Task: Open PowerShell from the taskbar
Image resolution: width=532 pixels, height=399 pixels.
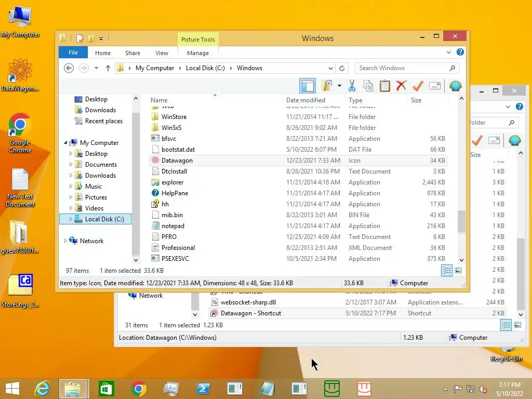Action: [203, 389]
